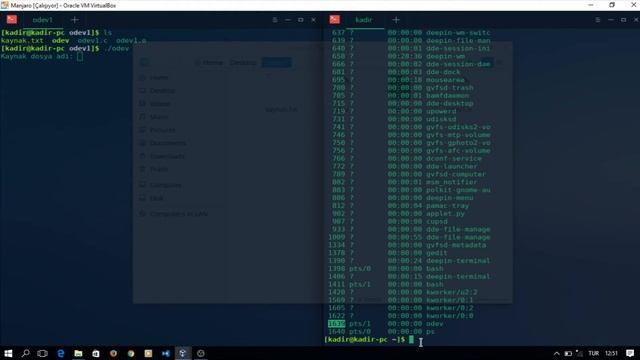Screen dimensions: 640x360
Task: Minimize the kadir terminal window
Action: point(611,20)
